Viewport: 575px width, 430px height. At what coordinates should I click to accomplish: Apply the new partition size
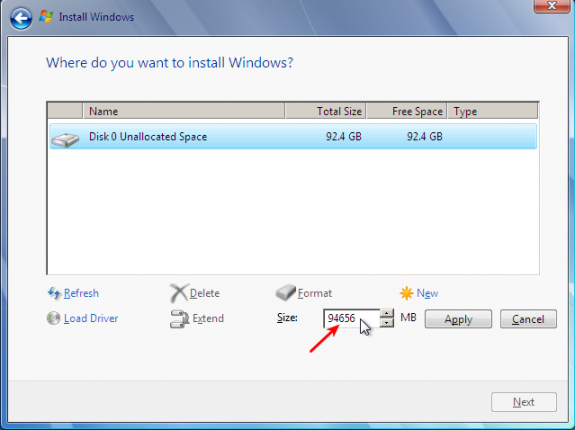click(x=458, y=319)
